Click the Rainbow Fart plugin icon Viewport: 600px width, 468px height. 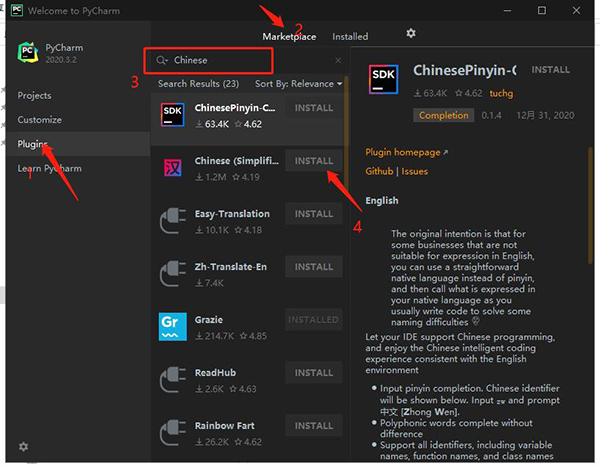(x=173, y=433)
